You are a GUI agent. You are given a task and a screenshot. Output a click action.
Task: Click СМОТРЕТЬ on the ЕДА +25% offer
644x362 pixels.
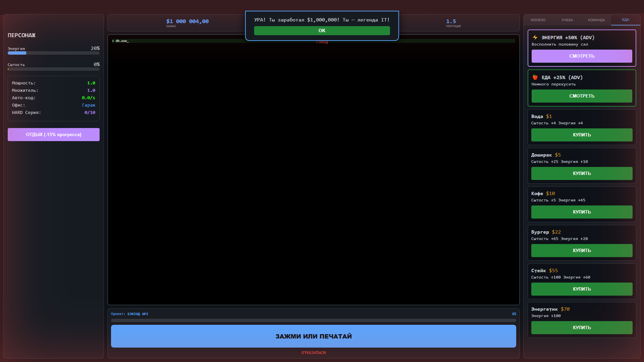(581, 96)
